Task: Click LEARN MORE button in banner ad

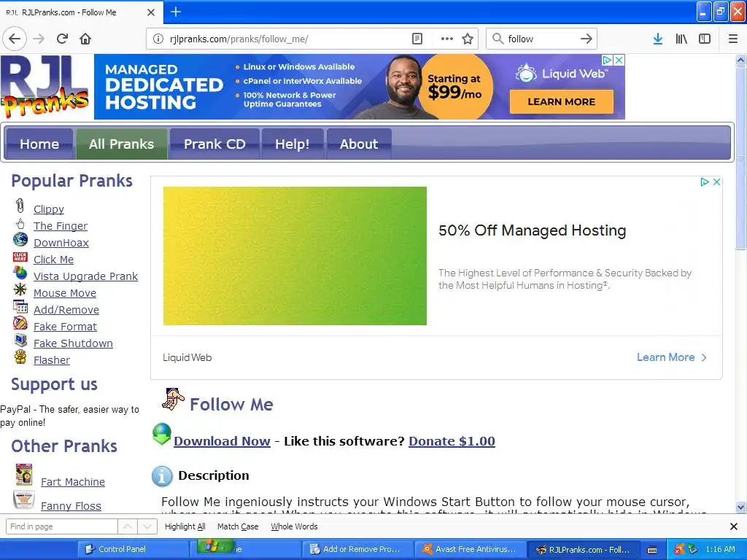Action: pyautogui.click(x=561, y=102)
